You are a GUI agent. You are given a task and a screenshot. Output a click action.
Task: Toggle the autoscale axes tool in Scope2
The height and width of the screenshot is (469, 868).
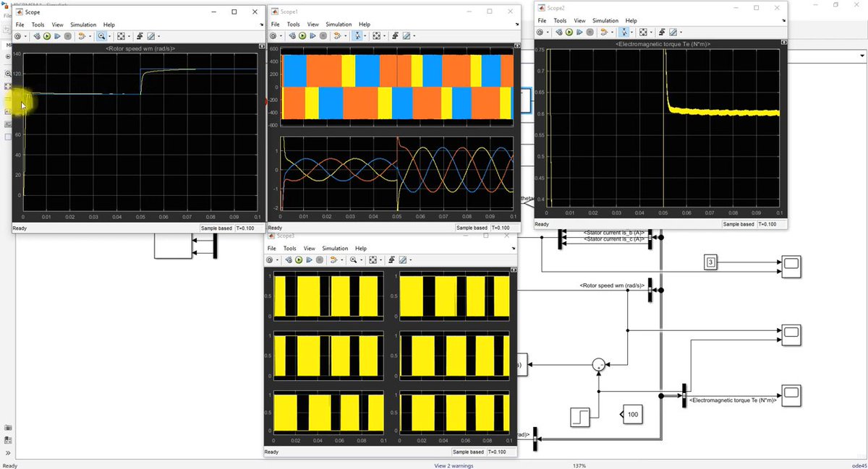[x=642, y=32]
